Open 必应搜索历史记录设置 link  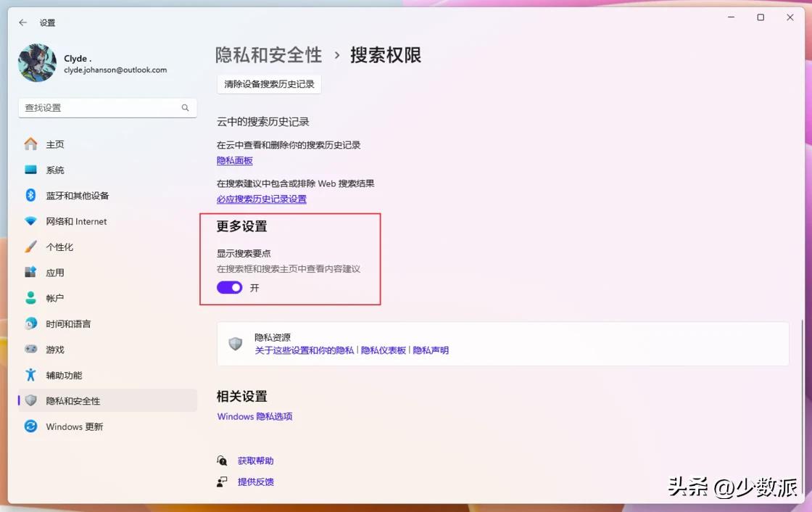point(262,199)
